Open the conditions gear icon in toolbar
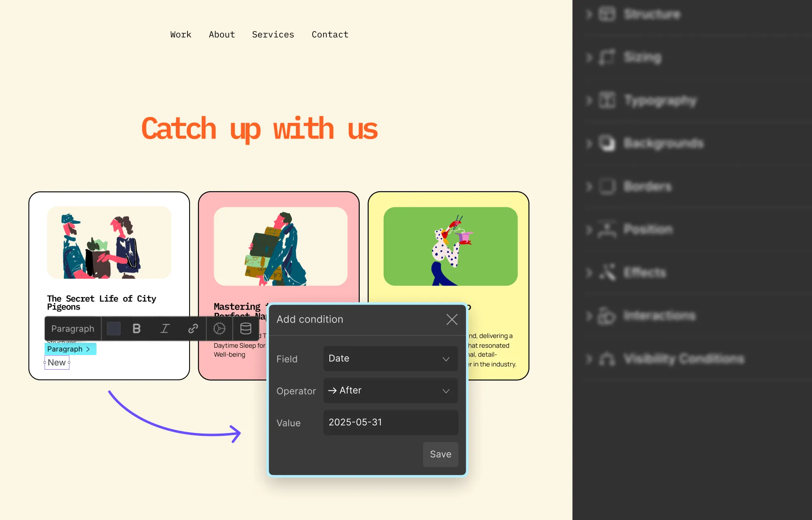Image resolution: width=812 pixels, height=520 pixels. tap(219, 329)
